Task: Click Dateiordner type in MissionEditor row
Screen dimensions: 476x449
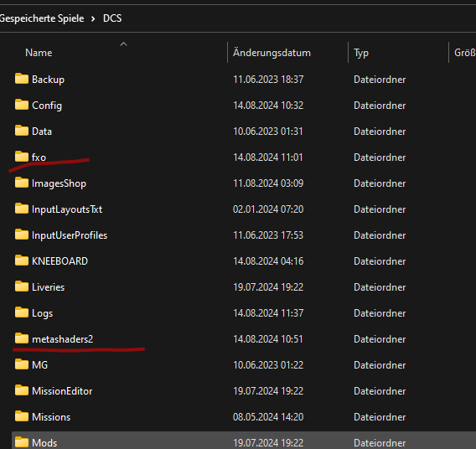Action: 380,390
